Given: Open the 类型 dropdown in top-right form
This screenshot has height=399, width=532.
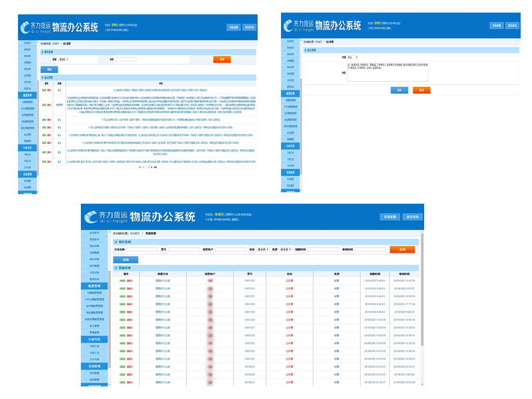Looking at the screenshot, I should tap(352, 57).
